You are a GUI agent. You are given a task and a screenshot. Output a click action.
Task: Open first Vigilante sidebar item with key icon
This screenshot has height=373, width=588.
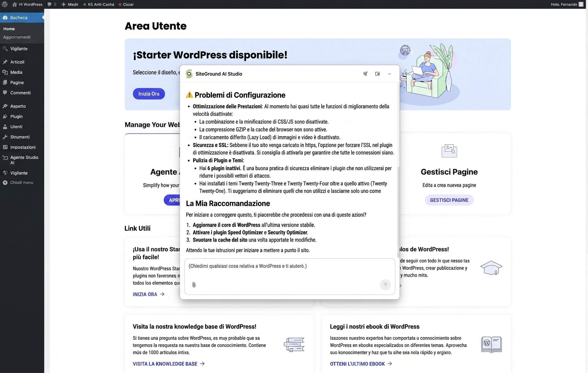click(22, 49)
